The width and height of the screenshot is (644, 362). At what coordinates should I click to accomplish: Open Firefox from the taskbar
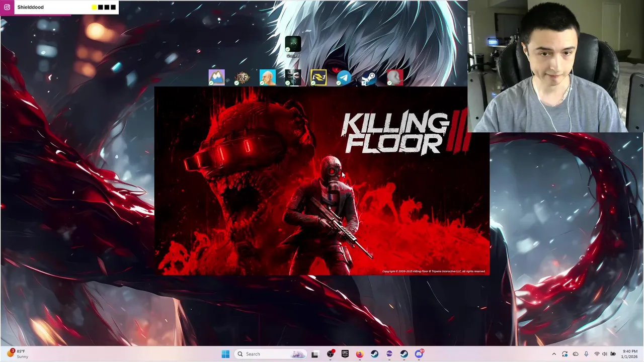click(359, 354)
